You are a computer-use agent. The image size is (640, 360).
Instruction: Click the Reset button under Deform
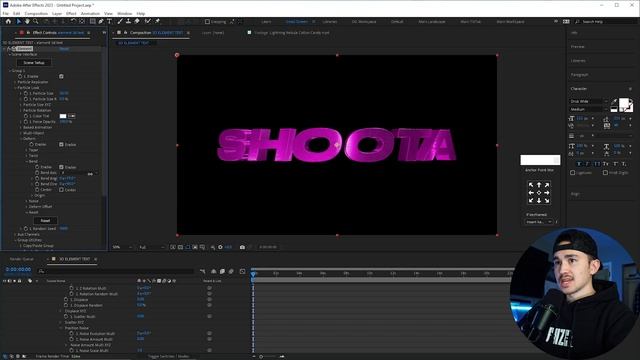point(45,220)
